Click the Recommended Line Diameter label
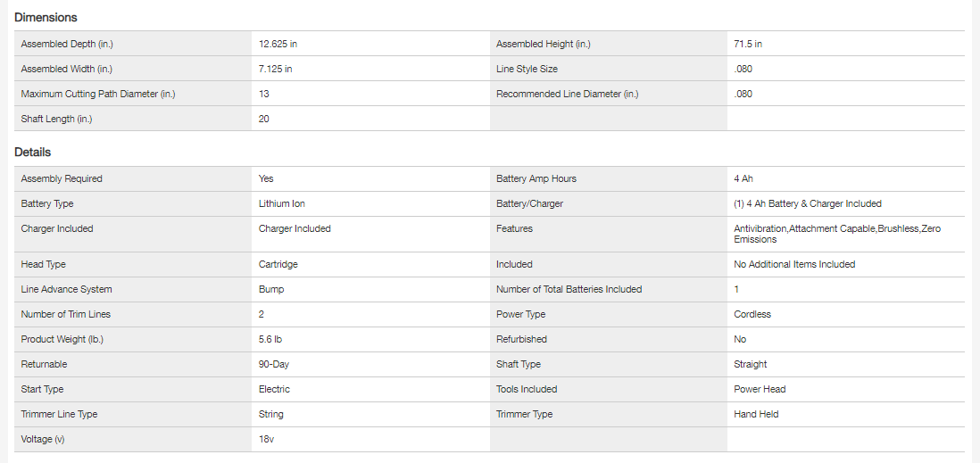This screenshot has height=463, width=980. click(x=568, y=94)
